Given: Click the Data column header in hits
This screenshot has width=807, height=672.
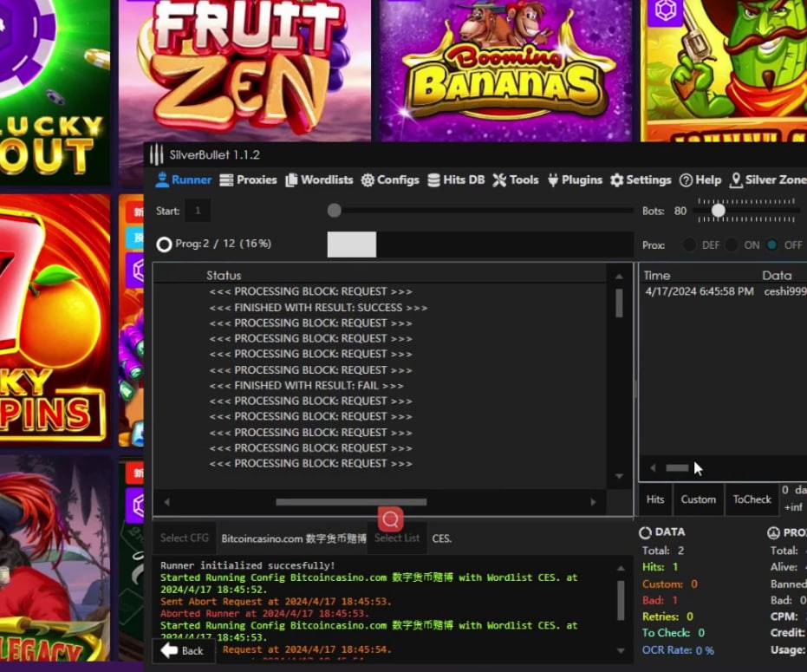Looking at the screenshot, I should coord(777,276).
